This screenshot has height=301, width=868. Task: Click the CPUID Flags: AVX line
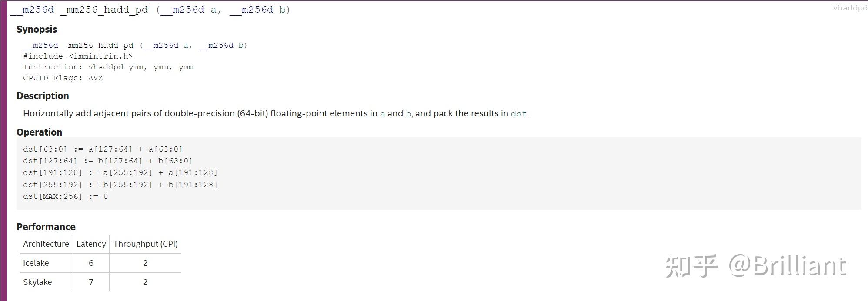(x=63, y=78)
